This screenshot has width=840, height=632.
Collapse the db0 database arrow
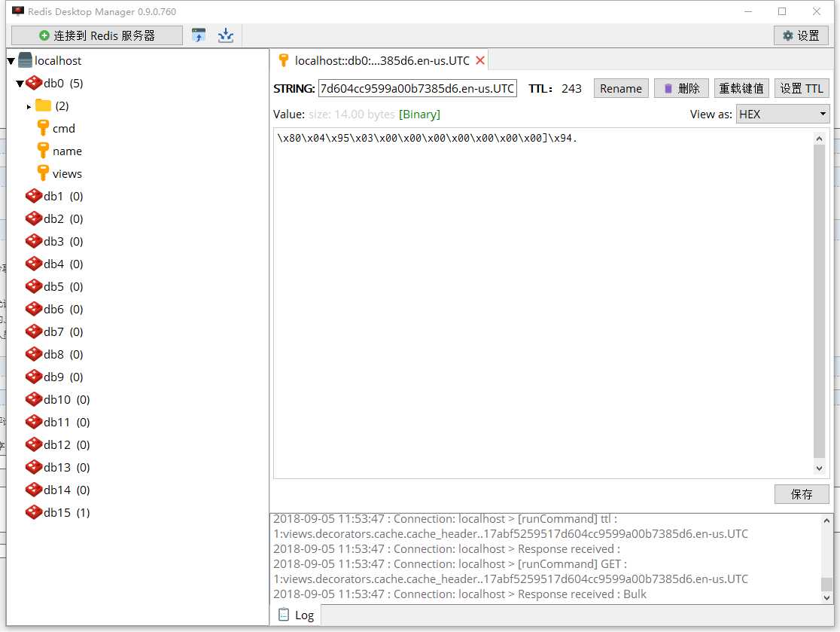point(20,84)
